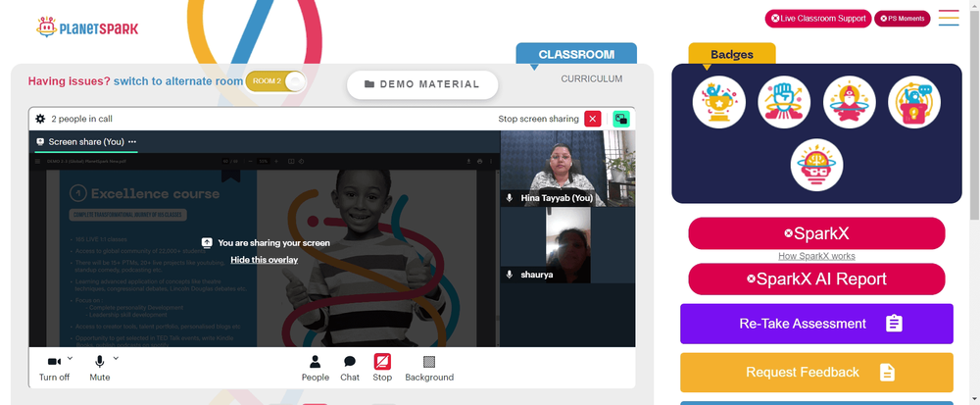Click the speaker podium badge icon
The image size is (980, 405).
pyautogui.click(x=913, y=102)
